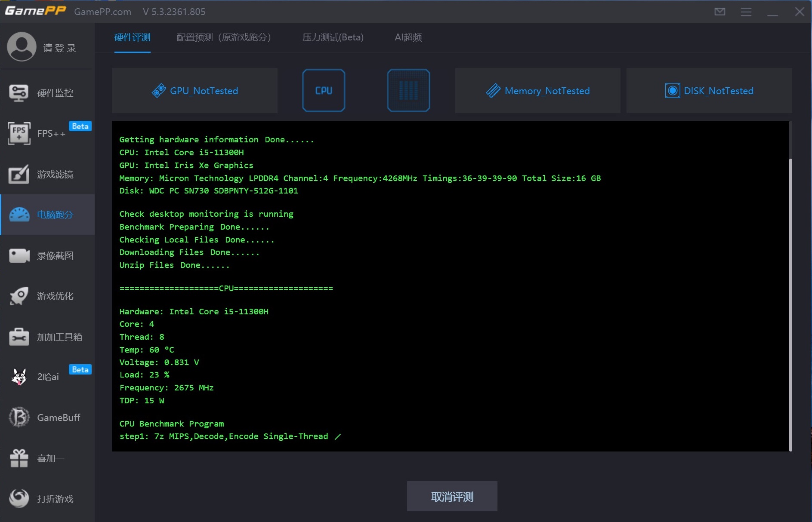Click the 请登录 login link

coord(59,48)
